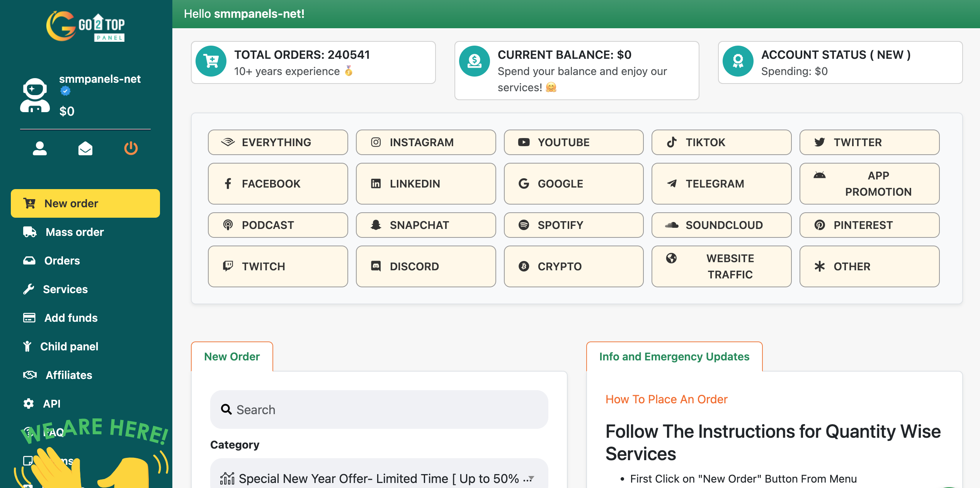Click the account status ribbon badge icon
The width and height of the screenshot is (980, 488).
tap(738, 61)
